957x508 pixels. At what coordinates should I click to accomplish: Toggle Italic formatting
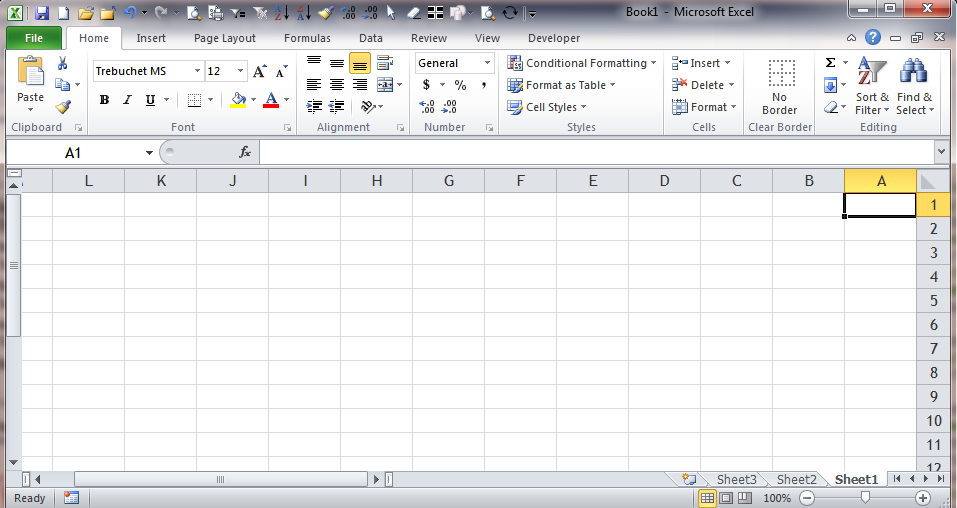pos(127,100)
